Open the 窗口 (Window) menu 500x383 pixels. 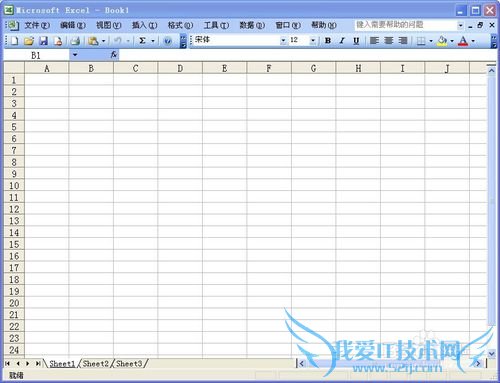pos(288,25)
